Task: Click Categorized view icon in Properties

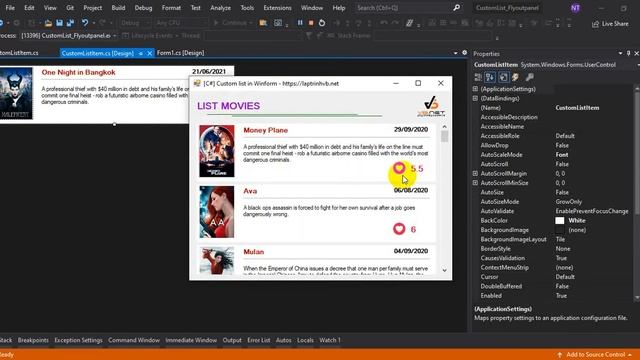Action: [x=478, y=77]
